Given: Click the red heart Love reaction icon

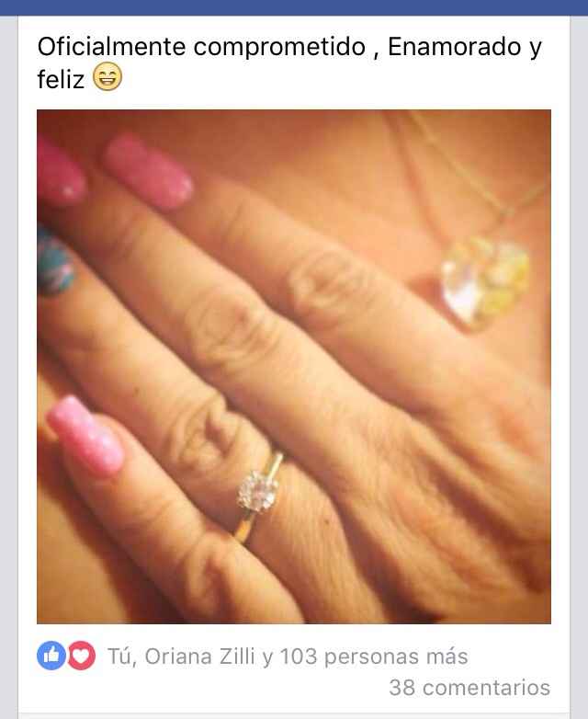Looking at the screenshot, I should coord(82,656).
